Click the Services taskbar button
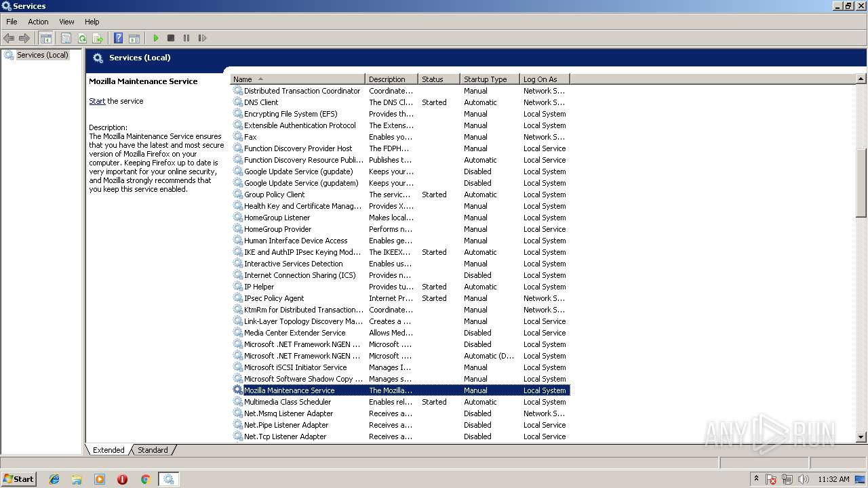 click(169, 479)
